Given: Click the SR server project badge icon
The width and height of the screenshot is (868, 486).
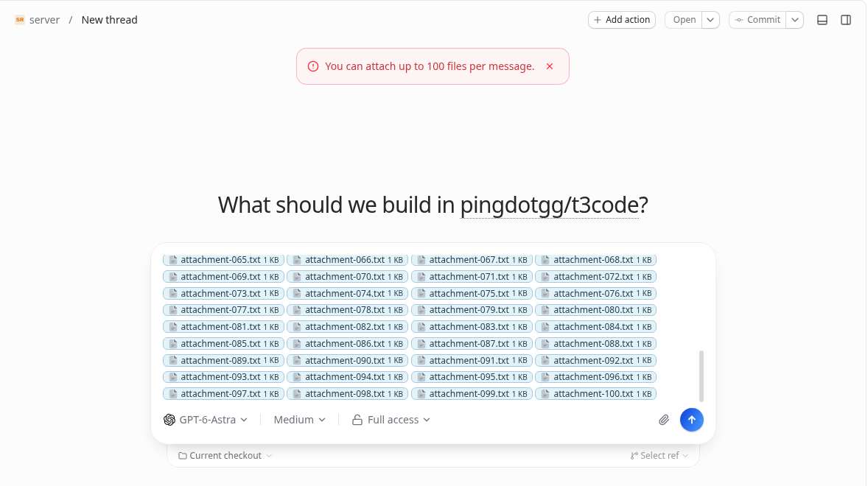Looking at the screenshot, I should pos(20,20).
